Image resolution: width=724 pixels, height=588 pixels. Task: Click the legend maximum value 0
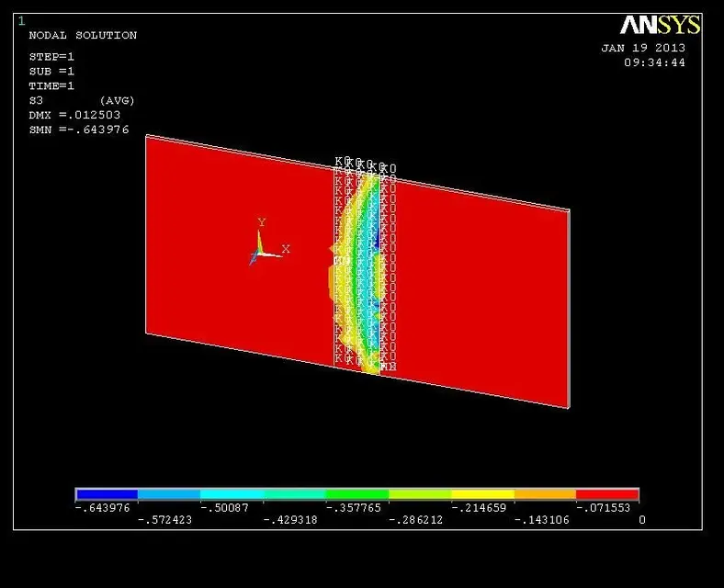point(642,520)
